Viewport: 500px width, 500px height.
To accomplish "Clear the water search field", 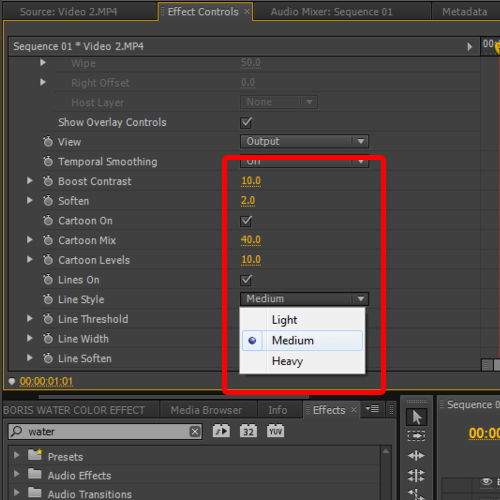I will [195, 432].
